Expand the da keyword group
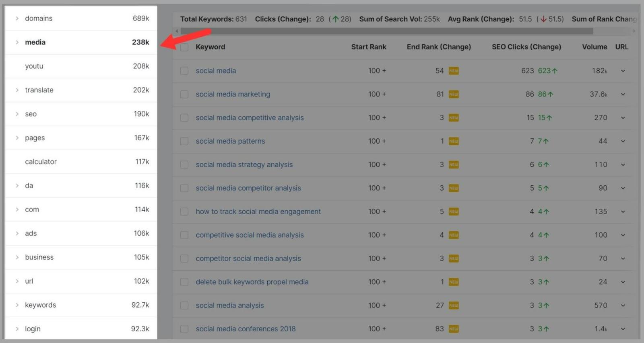This screenshot has height=343, width=644. [x=17, y=186]
